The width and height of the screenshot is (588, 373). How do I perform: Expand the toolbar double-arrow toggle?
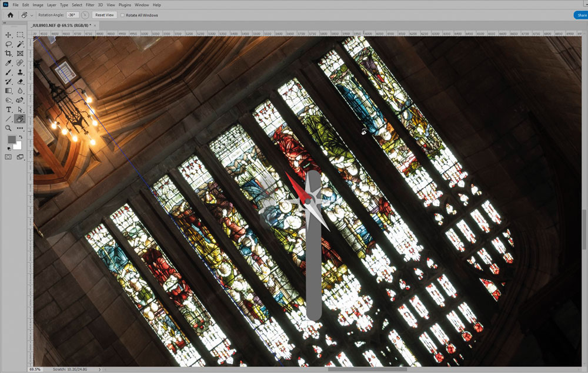coord(5,23)
